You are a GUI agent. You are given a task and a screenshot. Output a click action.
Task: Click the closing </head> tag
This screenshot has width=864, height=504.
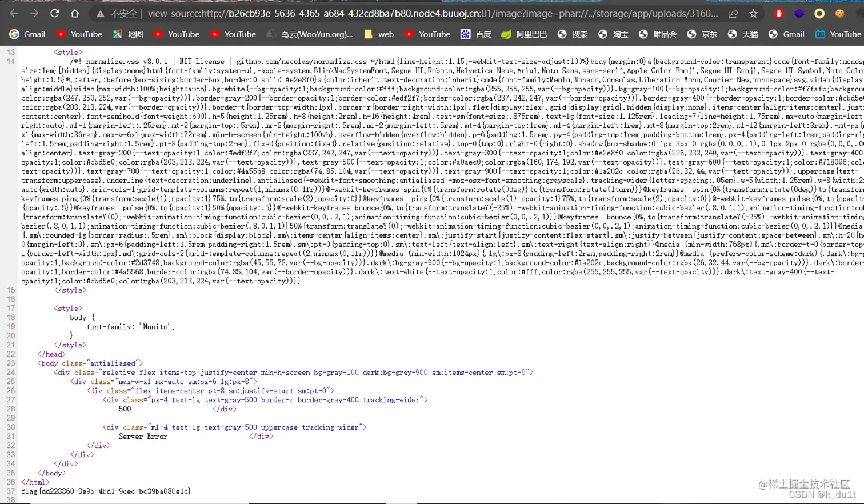point(51,354)
